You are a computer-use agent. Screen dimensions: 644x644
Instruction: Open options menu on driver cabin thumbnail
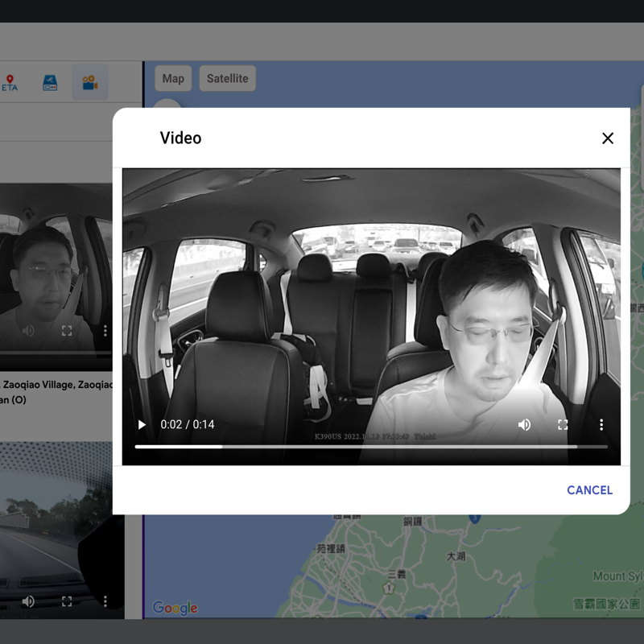[x=105, y=331]
